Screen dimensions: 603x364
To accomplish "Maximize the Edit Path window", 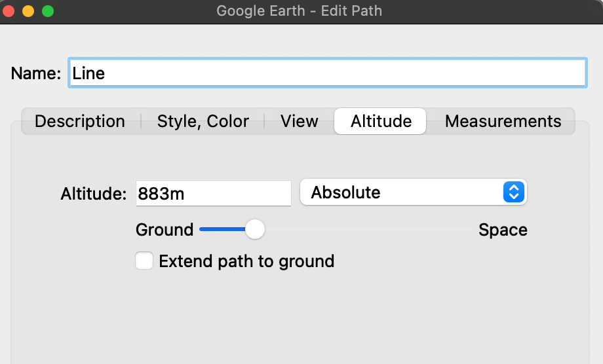I will tap(48, 11).
